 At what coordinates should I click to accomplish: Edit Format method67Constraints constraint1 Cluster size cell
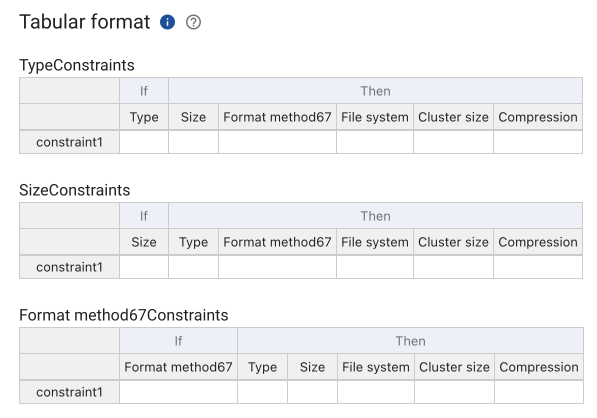(x=455, y=392)
